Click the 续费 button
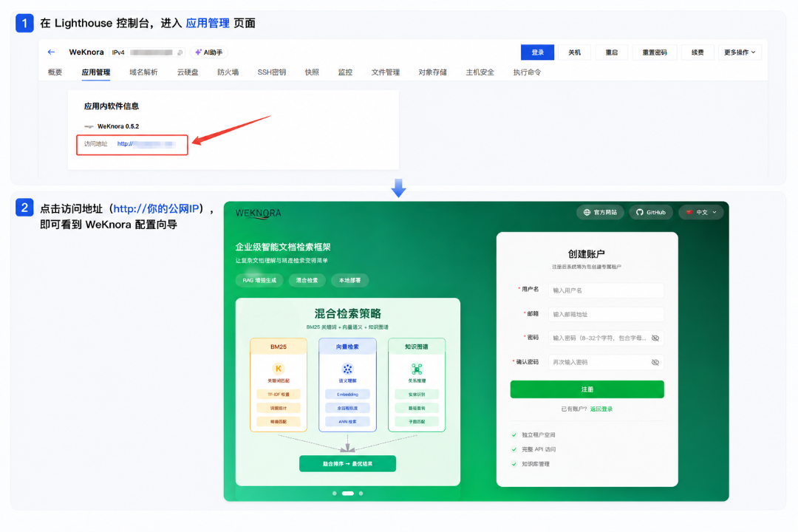Viewport: 798px width, 532px height. point(698,52)
